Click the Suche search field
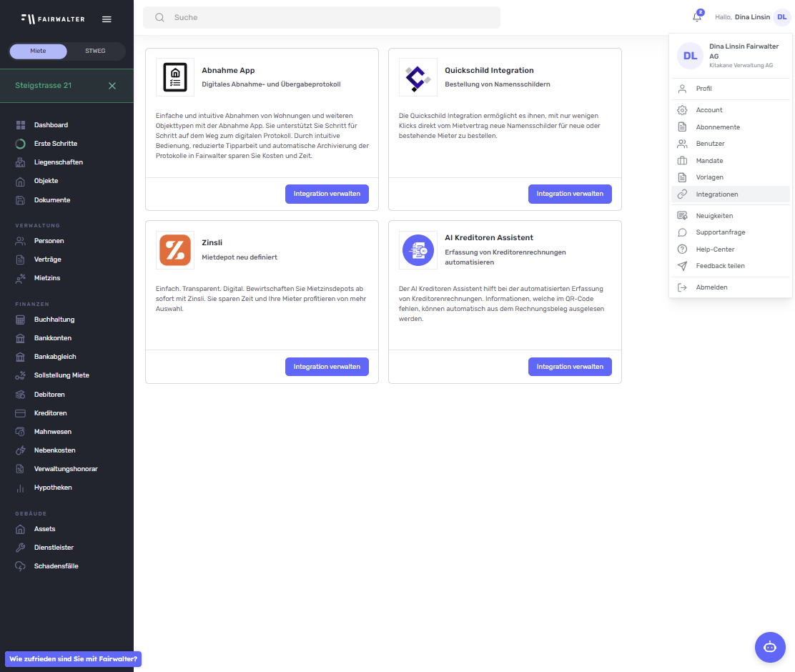Screen dimensions: 795x672 320,17
